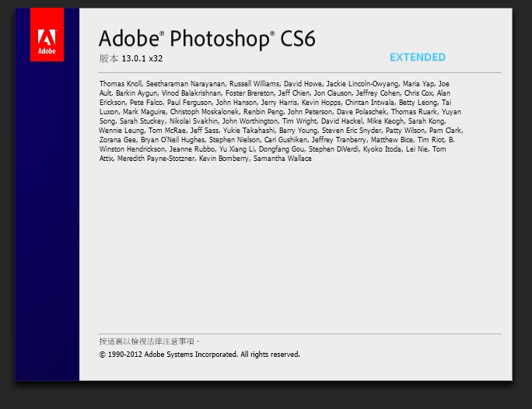Click the word Photoshop in the title
532x409 pixels.
click(220, 40)
